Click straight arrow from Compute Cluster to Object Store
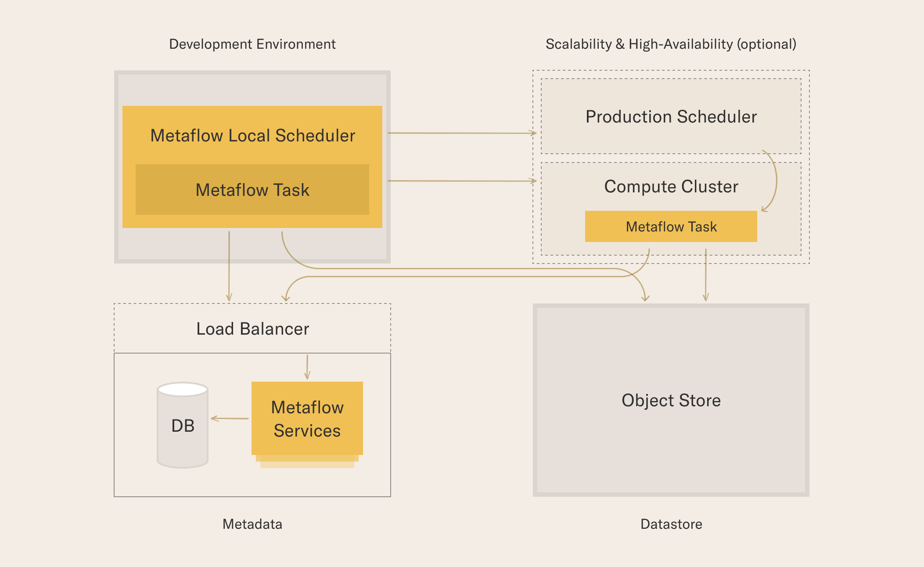 706,275
